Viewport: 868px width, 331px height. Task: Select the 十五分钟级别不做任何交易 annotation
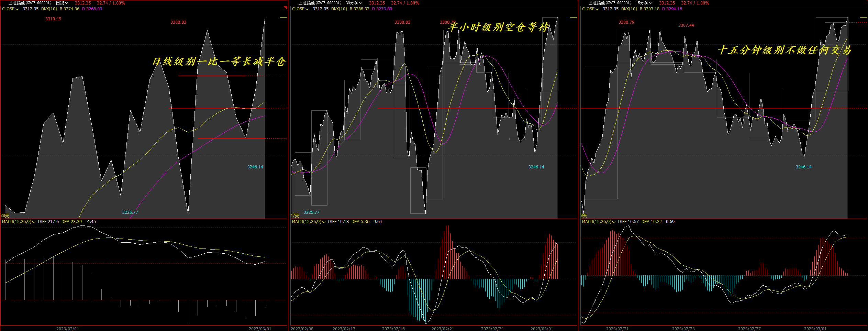coord(784,50)
